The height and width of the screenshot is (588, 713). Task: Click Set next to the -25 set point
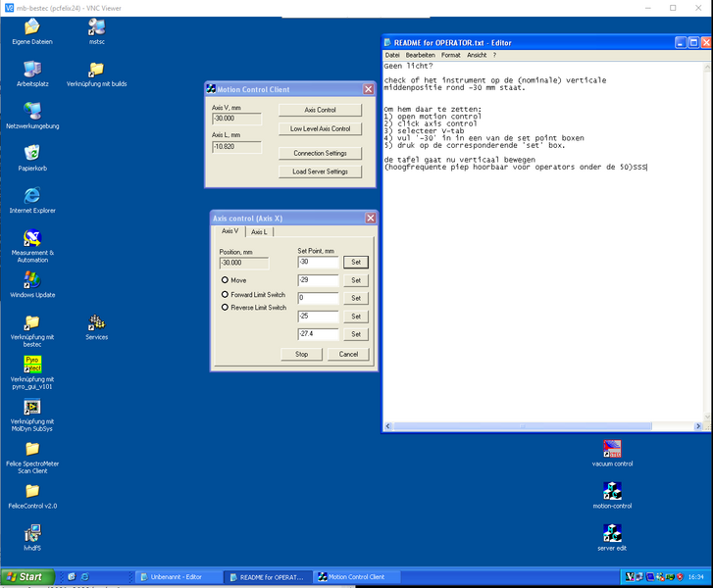tap(356, 317)
